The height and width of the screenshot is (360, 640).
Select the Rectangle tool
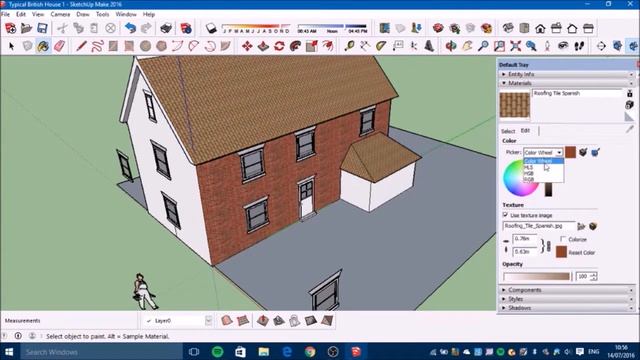[113, 46]
